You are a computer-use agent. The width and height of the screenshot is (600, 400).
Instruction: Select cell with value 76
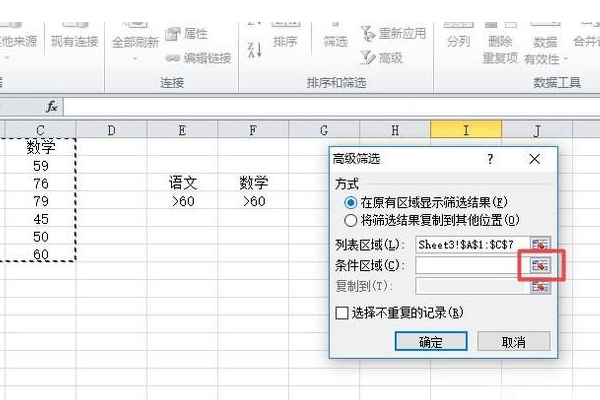tap(41, 183)
